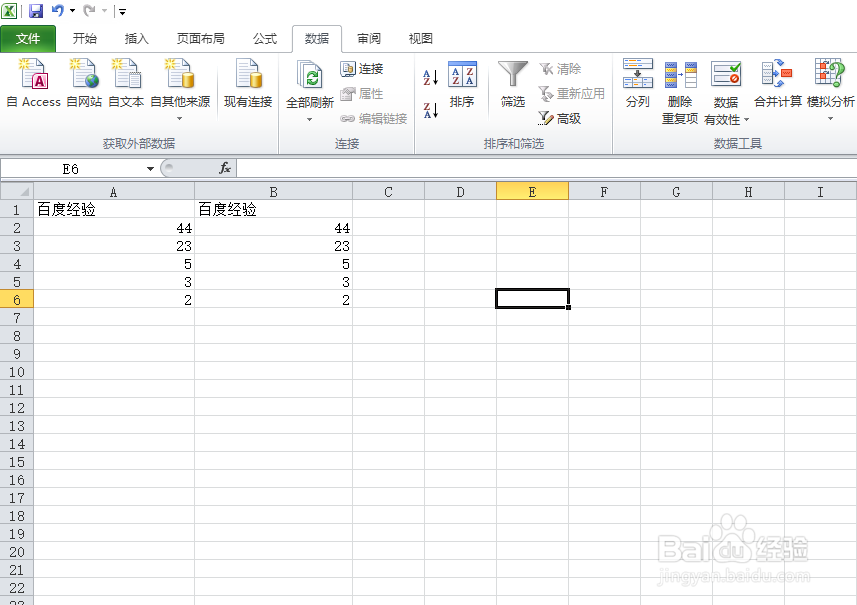Click the Name Box showing E6
Viewport: 857px width, 605px height.
point(71,169)
